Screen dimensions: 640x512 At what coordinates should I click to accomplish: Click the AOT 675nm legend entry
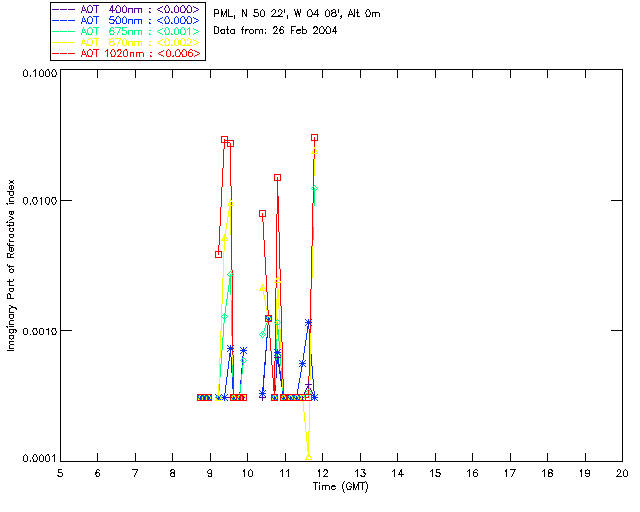[x=127, y=31]
